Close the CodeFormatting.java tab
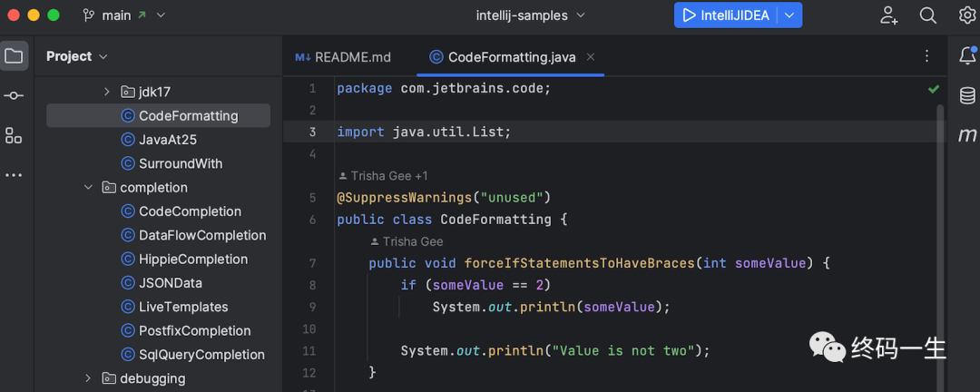 (591, 57)
